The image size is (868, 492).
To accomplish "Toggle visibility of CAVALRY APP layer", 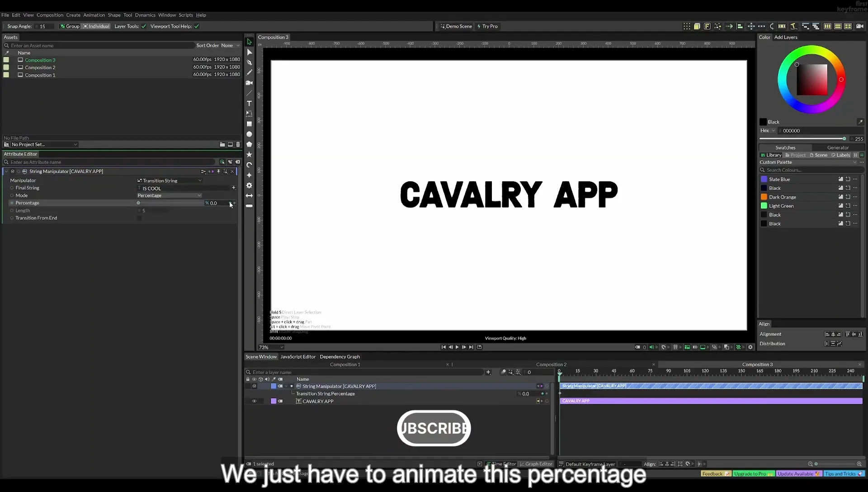I will (254, 401).
